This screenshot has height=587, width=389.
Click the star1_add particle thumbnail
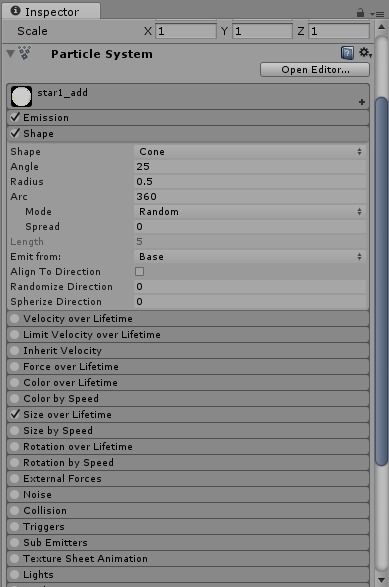pyautogui.click(x=21, y=96)
